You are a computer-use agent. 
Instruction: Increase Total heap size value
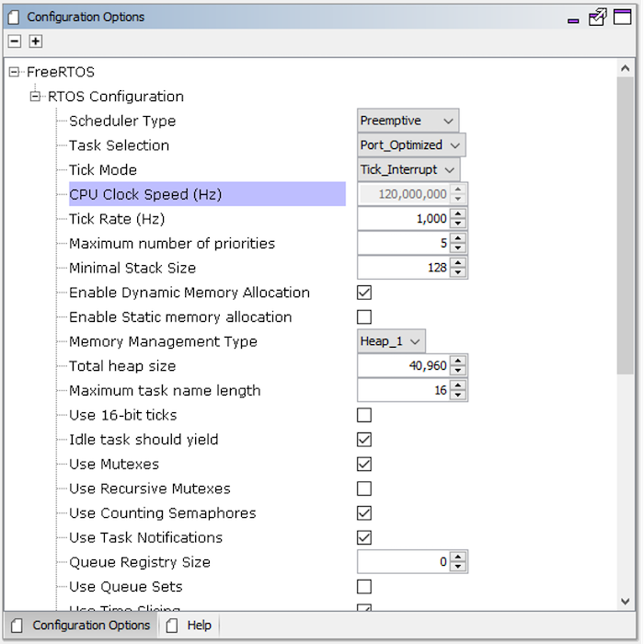457,361
